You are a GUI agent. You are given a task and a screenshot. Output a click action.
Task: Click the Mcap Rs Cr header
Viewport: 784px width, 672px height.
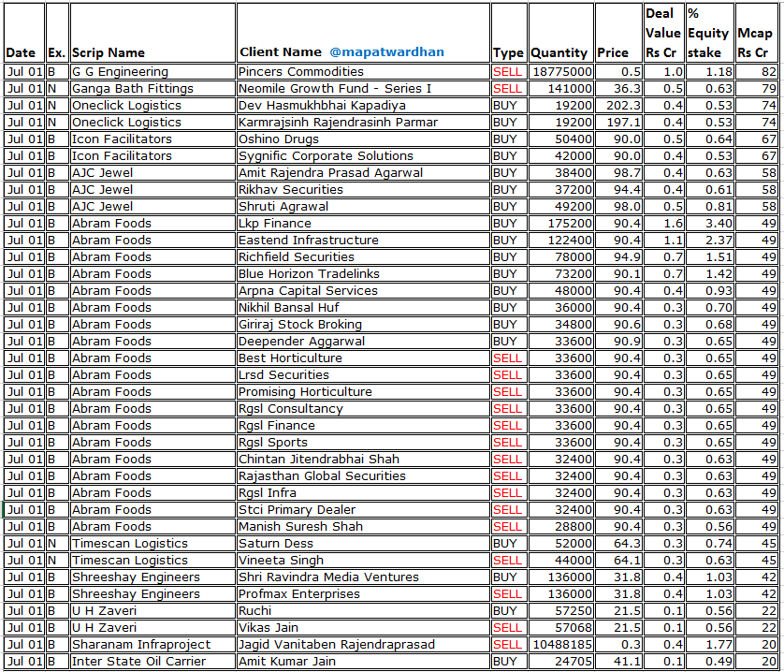(x=756, y=33)
